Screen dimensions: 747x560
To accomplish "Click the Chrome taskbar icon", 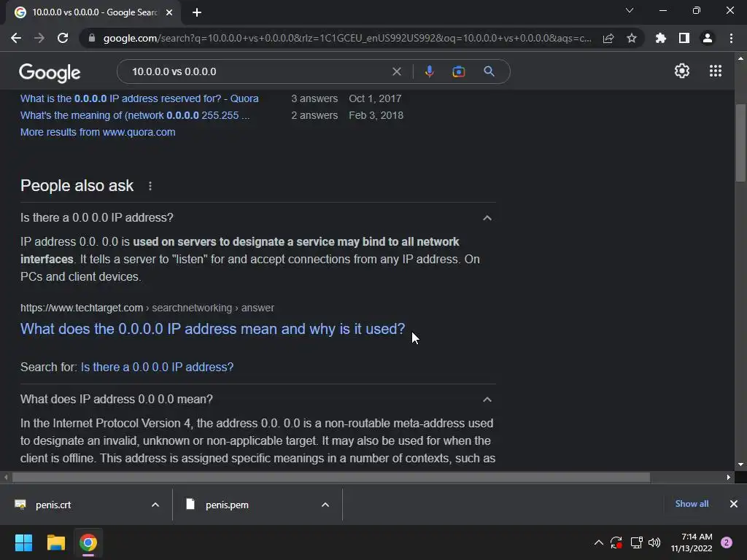I will [88, 542].
